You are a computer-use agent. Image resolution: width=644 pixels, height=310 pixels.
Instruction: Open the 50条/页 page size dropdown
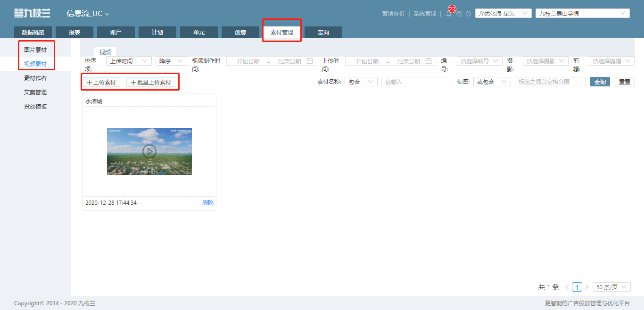pos(611,287)
